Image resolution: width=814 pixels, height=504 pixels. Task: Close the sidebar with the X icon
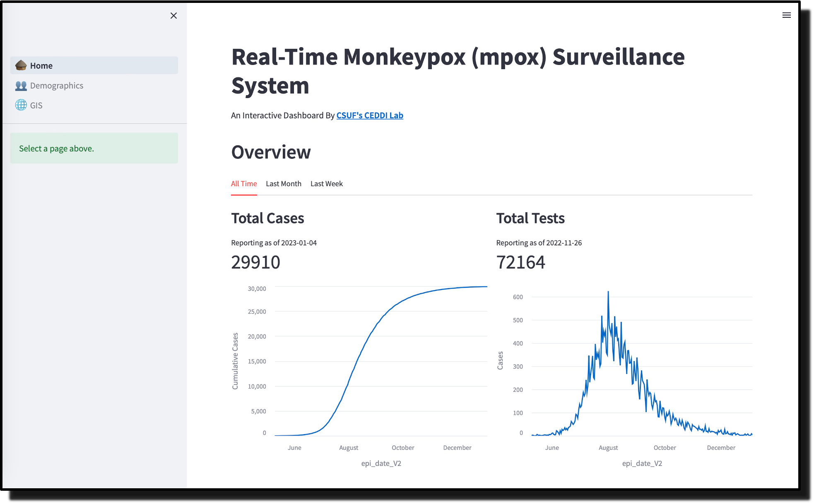point(173,16)
